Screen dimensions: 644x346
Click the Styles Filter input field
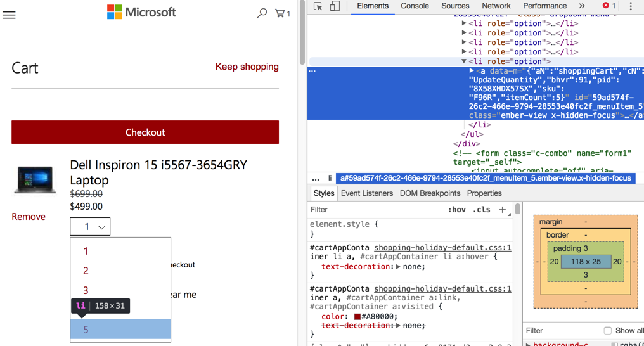click(376, 210)
